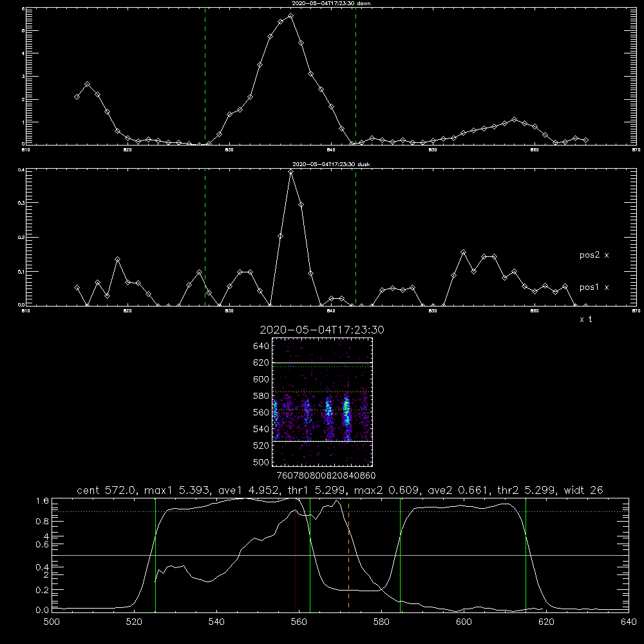The width and height of the screenshot is (644, 644).
Task: Click the '580' label on the bottom plot x-axis
Action: [x=381, y=622]
